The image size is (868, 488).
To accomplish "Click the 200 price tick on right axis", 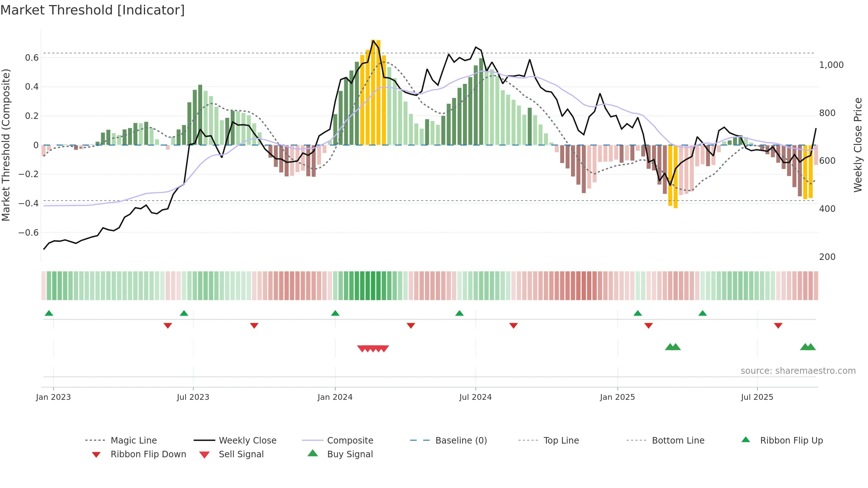I will tap(827, 257).
